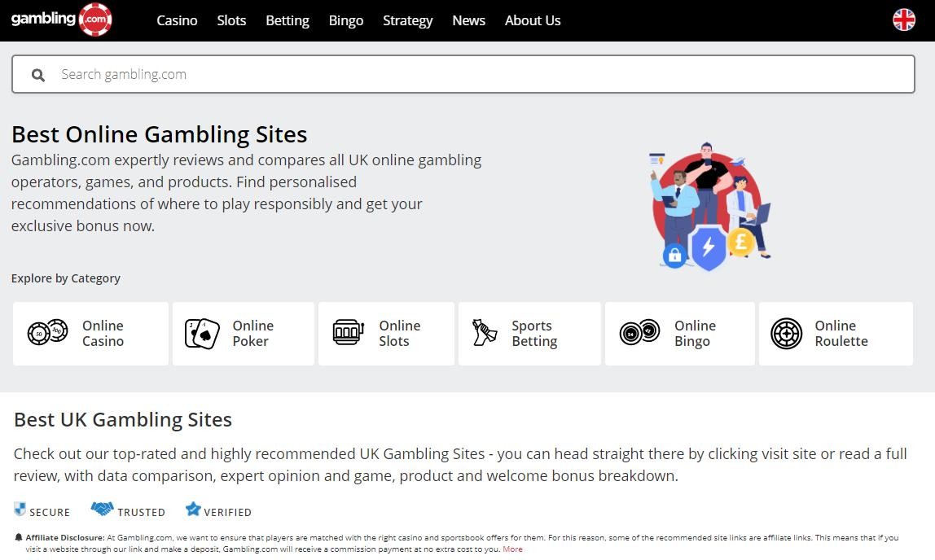Image resolution: width=935 pixels, height=560 pixels.
Task: Click the UK flag language icon
Action: (904, 20)
